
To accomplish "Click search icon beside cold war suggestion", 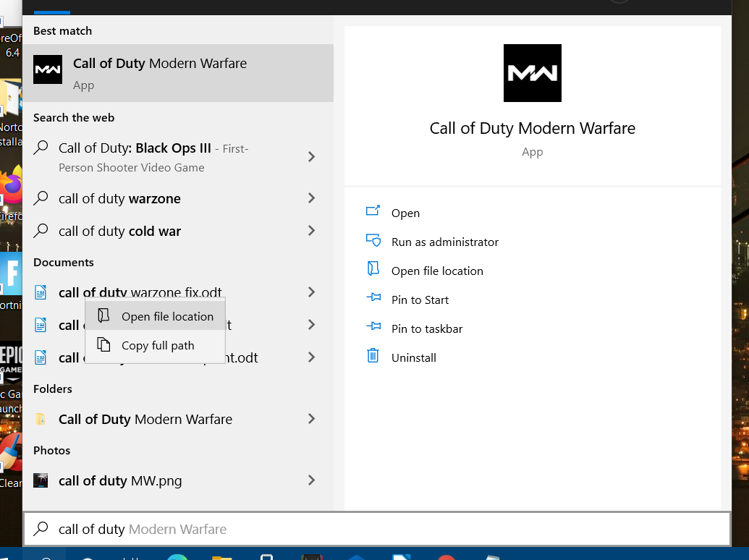I will coord(41,231).
